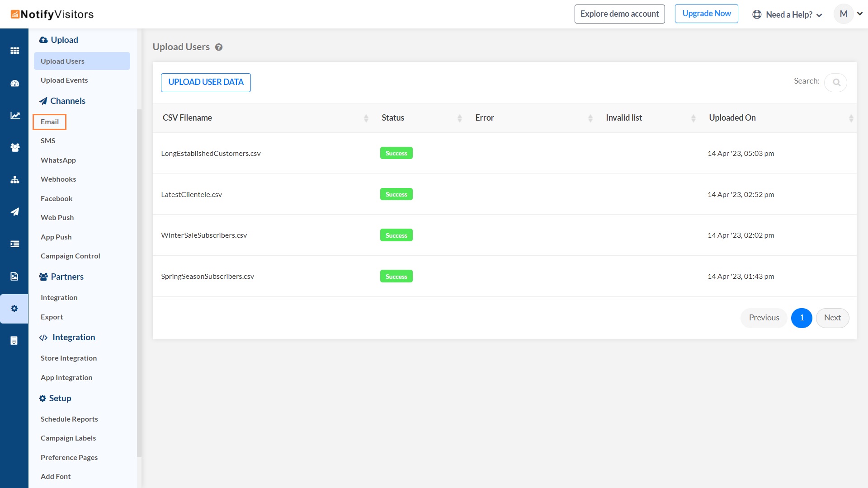Expand the Need a Help dropdown chevron
Image resolution: width=868 pixels, height=488 pixels.
pos(819,15)
